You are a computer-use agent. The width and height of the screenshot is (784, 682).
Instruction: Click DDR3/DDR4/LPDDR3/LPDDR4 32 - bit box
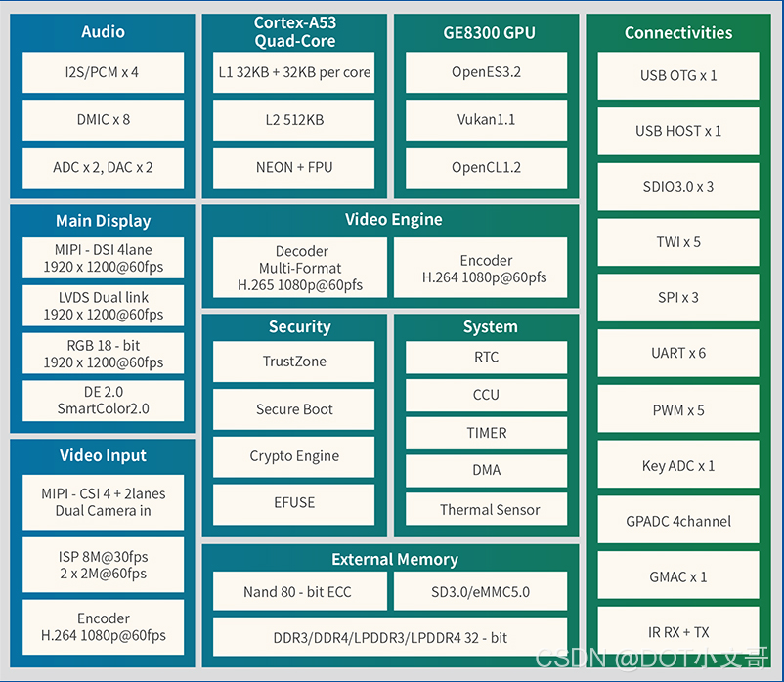[390, 637]
